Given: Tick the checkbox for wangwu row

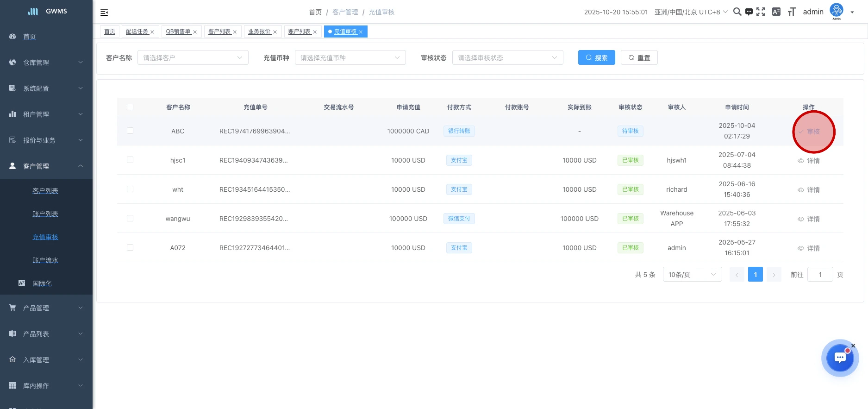Looking at the screenshot, I should click(x=130, y=219).
